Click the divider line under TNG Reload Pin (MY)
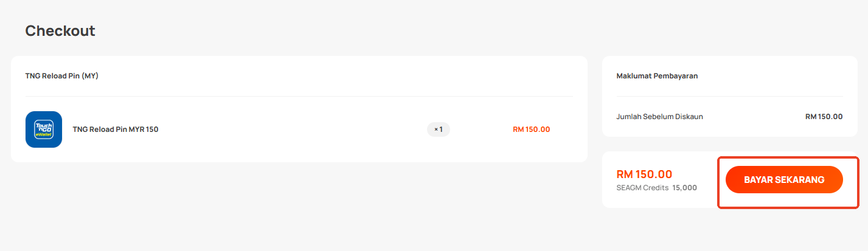This screenshot has width=868, height=251. point(299,96)
